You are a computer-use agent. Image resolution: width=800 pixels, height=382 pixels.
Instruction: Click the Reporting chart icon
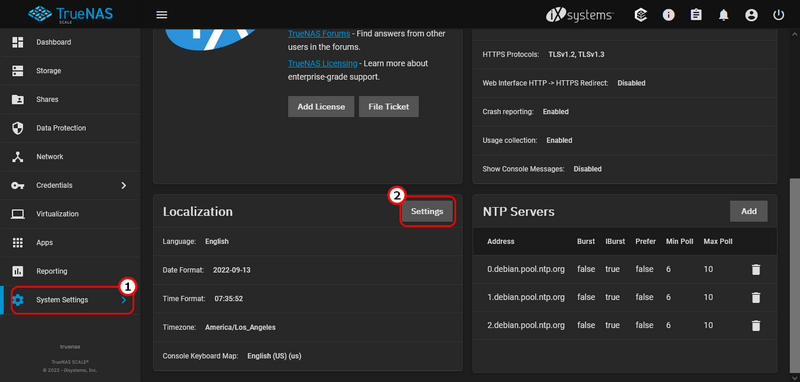pos(18,271)
